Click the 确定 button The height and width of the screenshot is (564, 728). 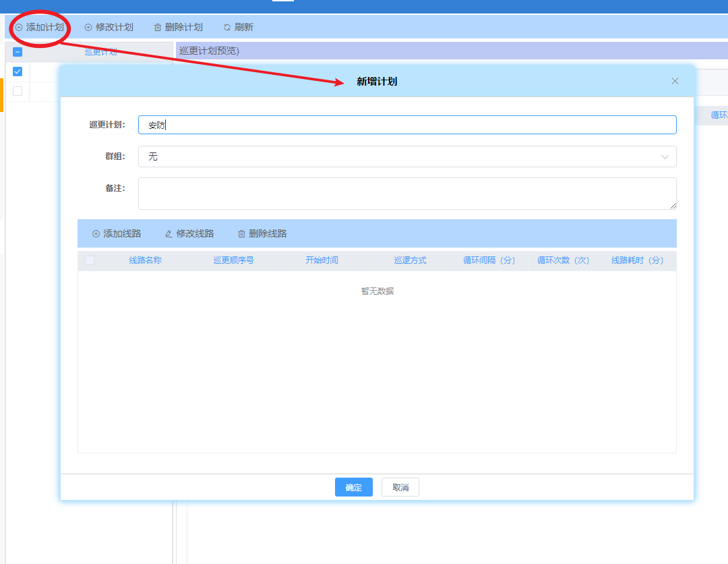coord(353,487)
